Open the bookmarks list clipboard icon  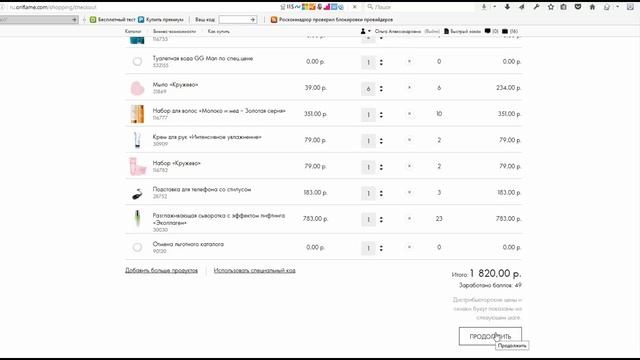(x=564, y=7)
